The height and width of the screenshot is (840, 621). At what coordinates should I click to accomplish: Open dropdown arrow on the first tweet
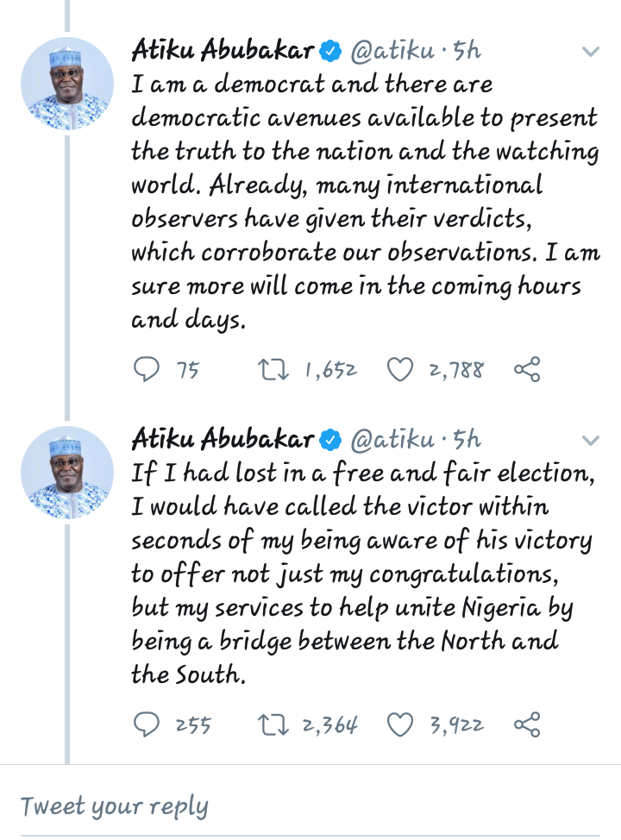click(590, 52)
